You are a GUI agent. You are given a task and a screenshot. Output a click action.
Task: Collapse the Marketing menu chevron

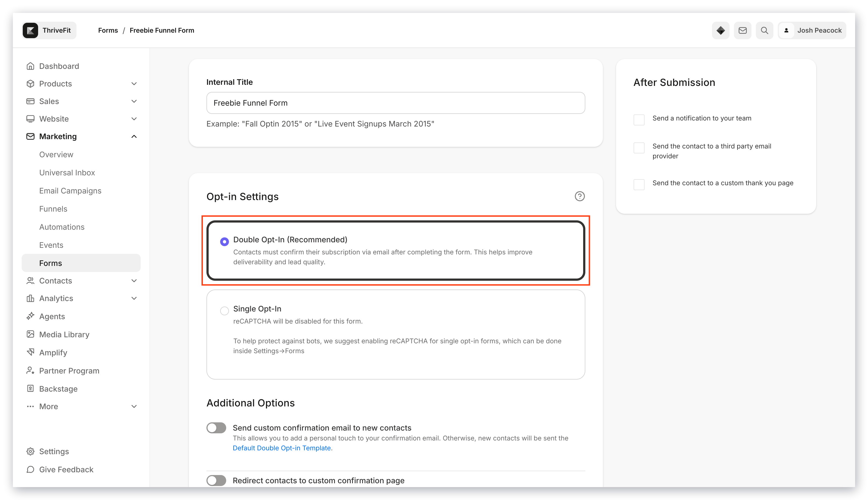134,136
